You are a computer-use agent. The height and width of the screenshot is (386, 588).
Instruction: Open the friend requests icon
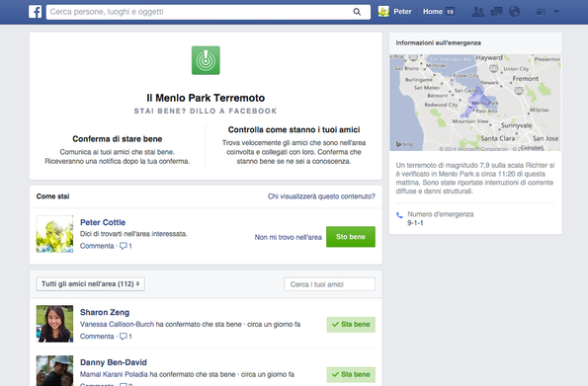478,12
